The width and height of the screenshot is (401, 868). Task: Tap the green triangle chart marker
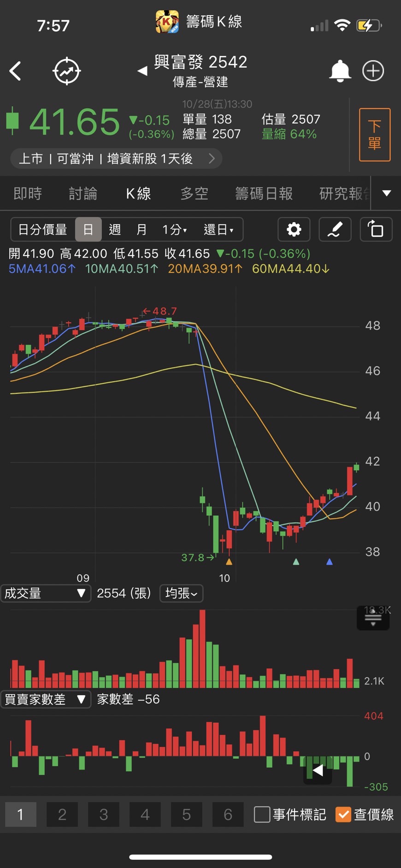[x=296, y=562]
